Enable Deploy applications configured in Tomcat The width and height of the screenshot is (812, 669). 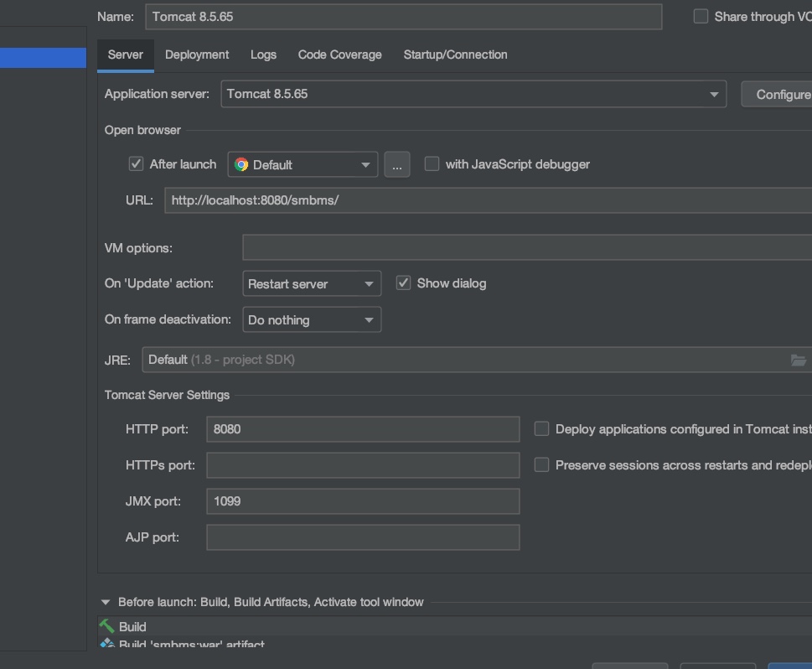coord(542,429)
